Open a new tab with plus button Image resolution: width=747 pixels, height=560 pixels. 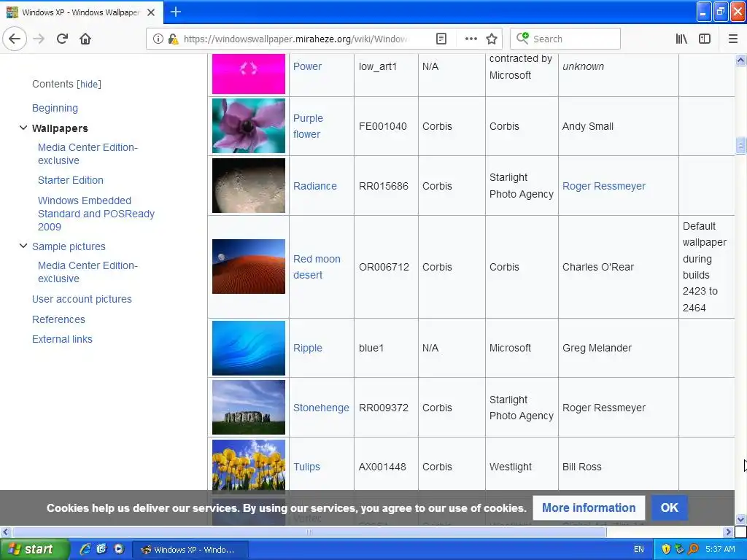point(175,12)
